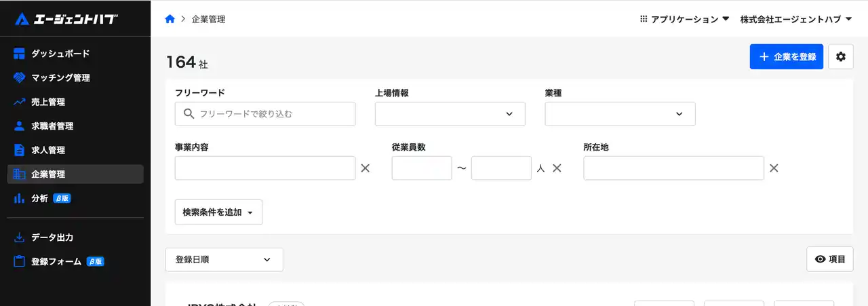The image size is (868, 306).
Task: Click the Job Posting Management document icon
Action: click(19, 150)
